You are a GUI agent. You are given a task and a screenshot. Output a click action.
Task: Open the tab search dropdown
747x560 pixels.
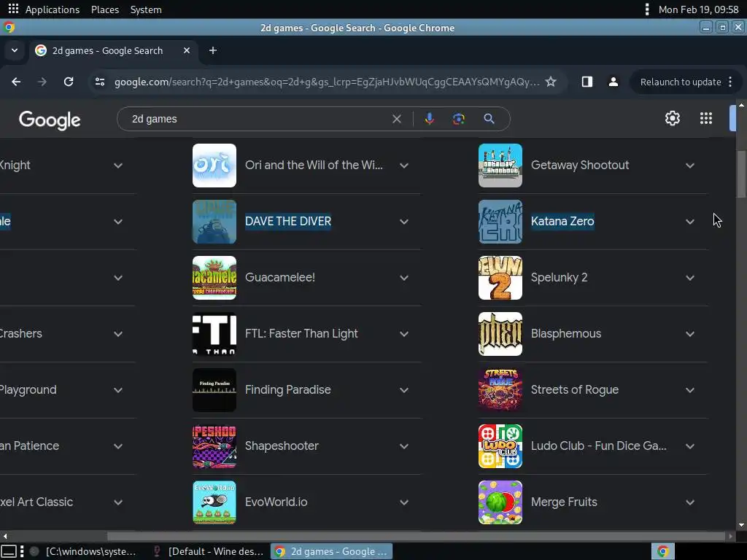[x=15, y=50]
